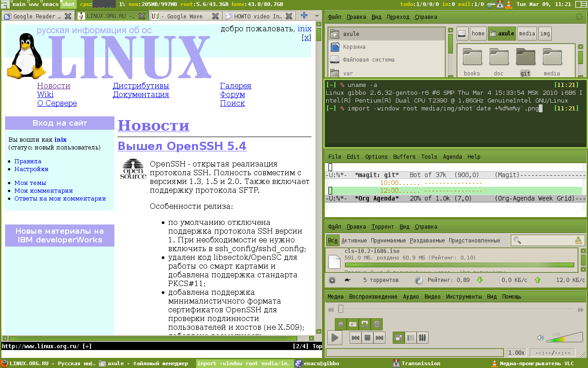
Task: Open 'Вышел OpenSSH 5.4' headline link
Action: click(x=182, y=146)
